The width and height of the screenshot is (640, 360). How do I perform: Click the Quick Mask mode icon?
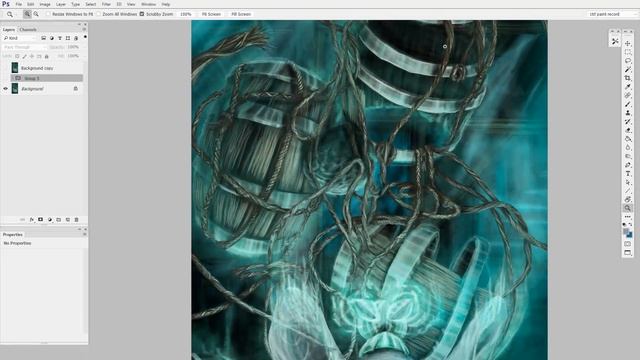627,244
